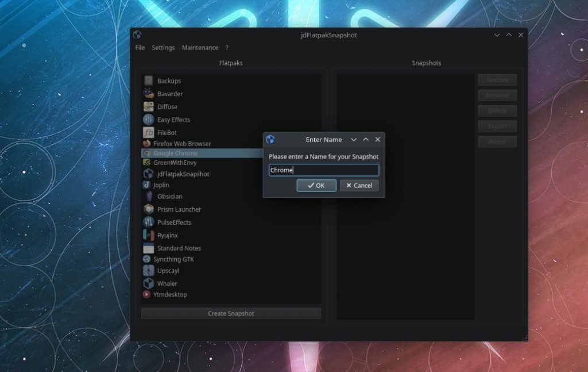This screenshot has width=588, height=372.
Task: Open the File menu
Action: pyautogui.click(x=140, y=47)
